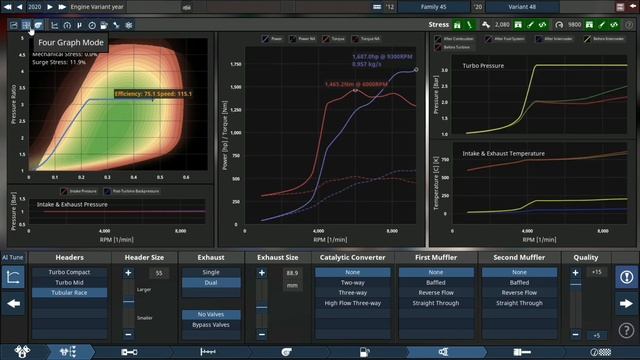Click the 88.9 exhaust size field
This screenshot has width=640, height=360.
292,273
